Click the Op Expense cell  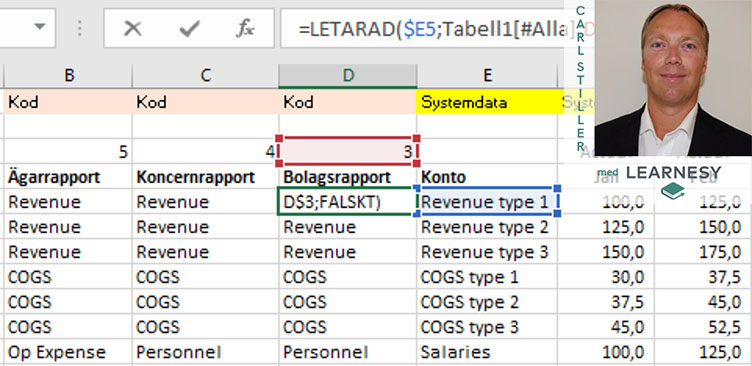68,352
